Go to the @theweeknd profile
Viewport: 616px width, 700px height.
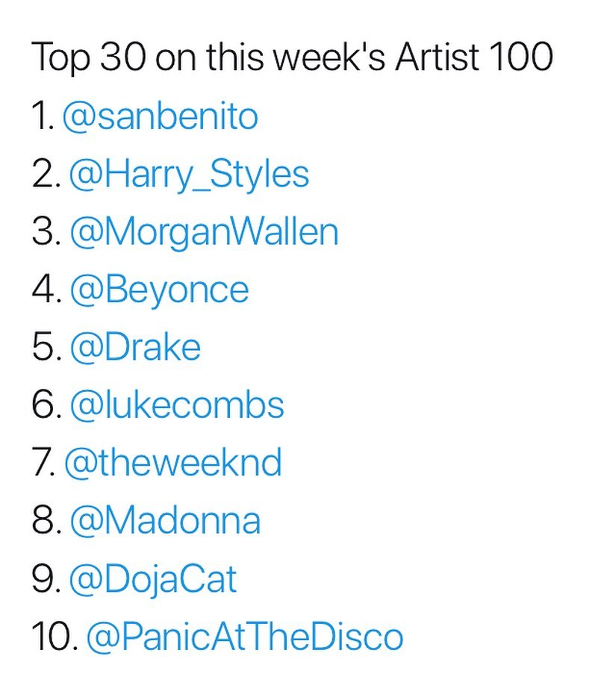[173, 463]
